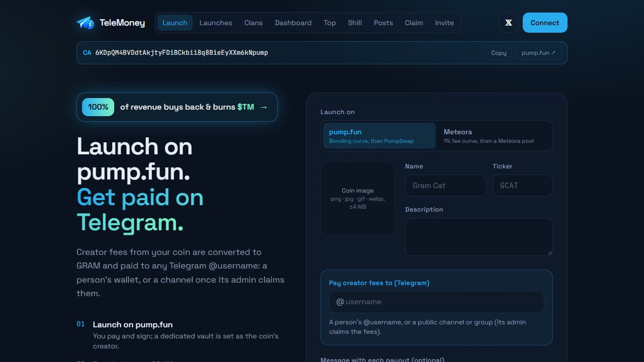Click the 'Pay creator fees to (Telegram)' label
This screenshot has width=644, height=362.
tap(379, 283)
